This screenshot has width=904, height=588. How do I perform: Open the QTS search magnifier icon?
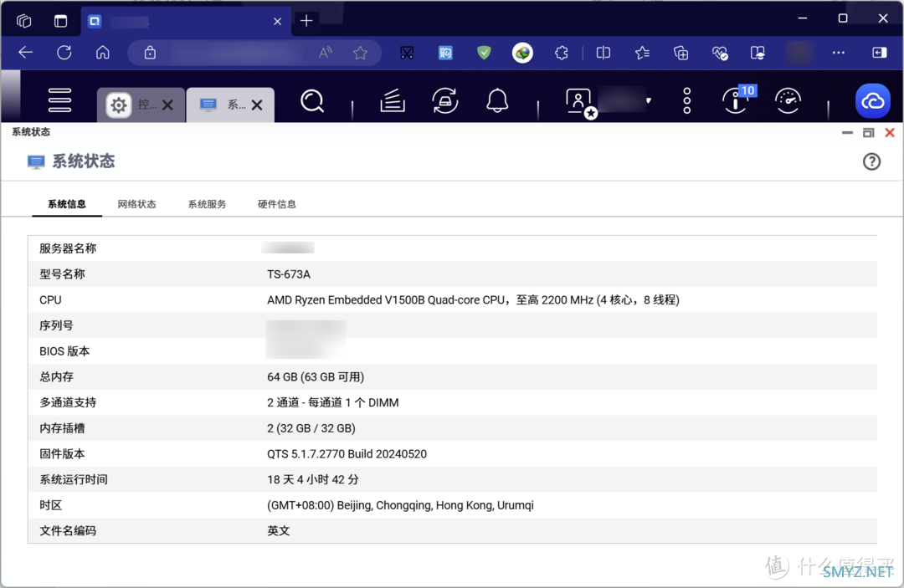coord(312,100)
